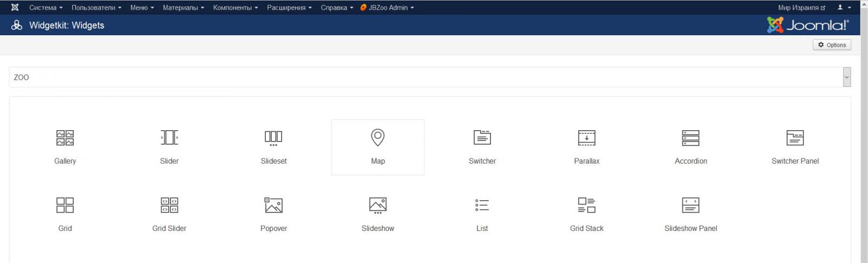Select the Grid widget icon
Screen dimensions: 868x263
pos(65,206)
